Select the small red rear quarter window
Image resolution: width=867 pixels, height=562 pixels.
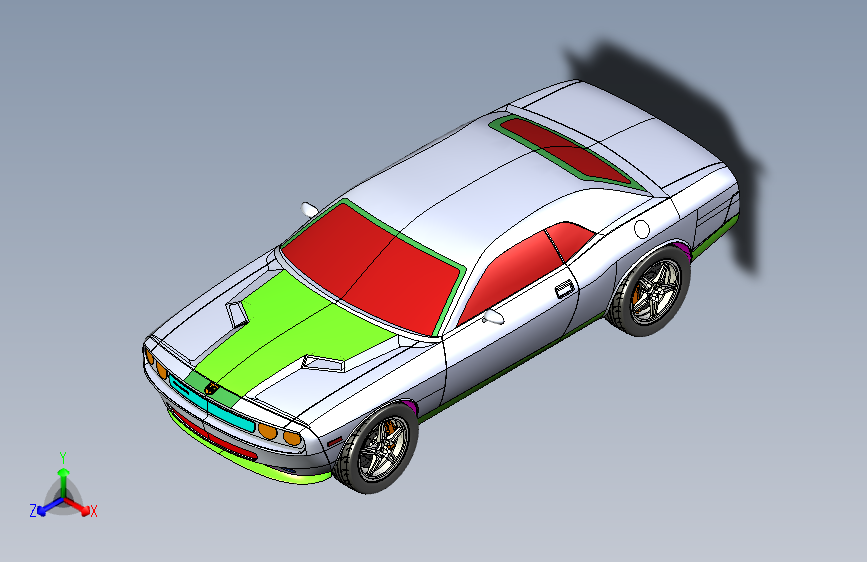571,240
